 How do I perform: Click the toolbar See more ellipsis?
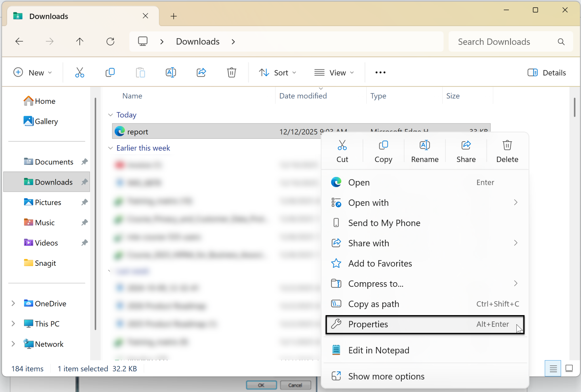pos(380,73)
